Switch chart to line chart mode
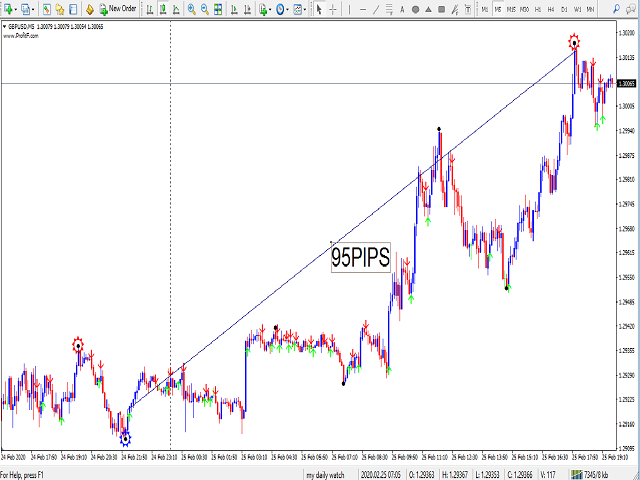Image resolution: width=640 pixels, height=480 pixels. [x=176, y=9]
